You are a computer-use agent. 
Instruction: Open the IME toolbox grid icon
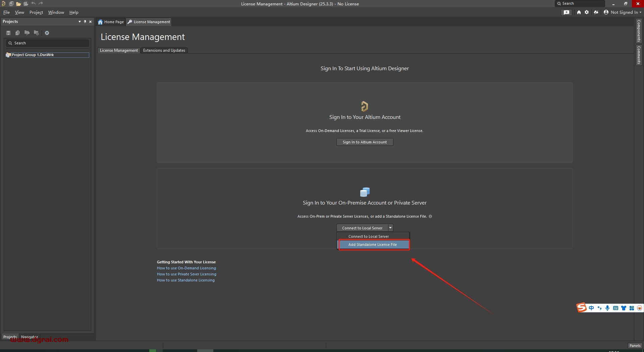[x=632, y=308]
